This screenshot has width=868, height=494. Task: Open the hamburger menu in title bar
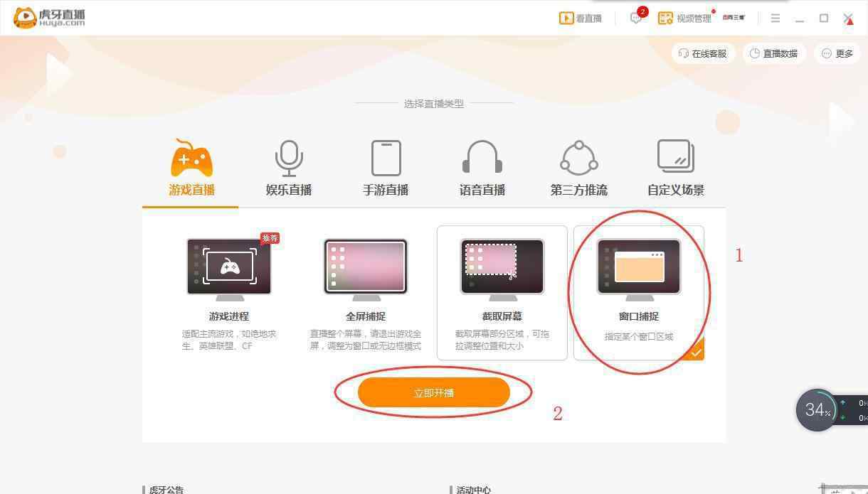(776, 18)
